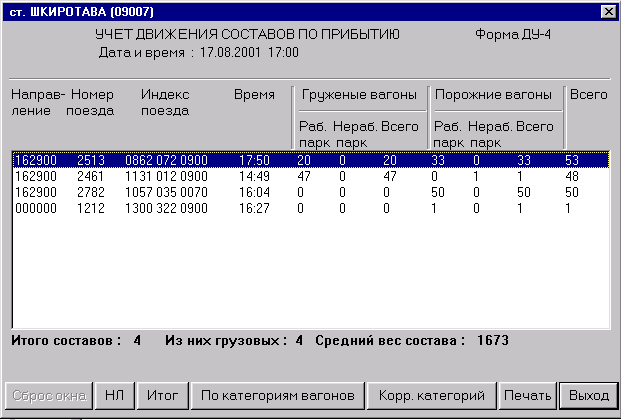
Task: Open the Итог summary
Action: pos(162,395)
